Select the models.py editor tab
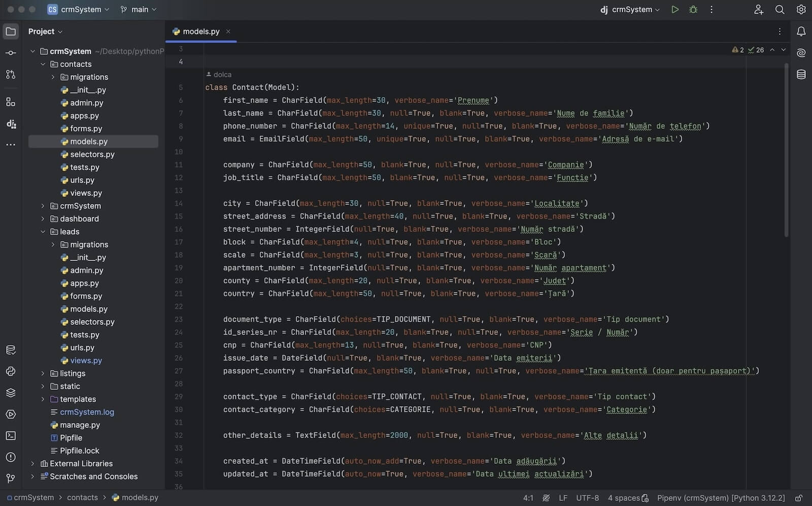The width and height of the screenshot is (812, 506). [200, 31]
